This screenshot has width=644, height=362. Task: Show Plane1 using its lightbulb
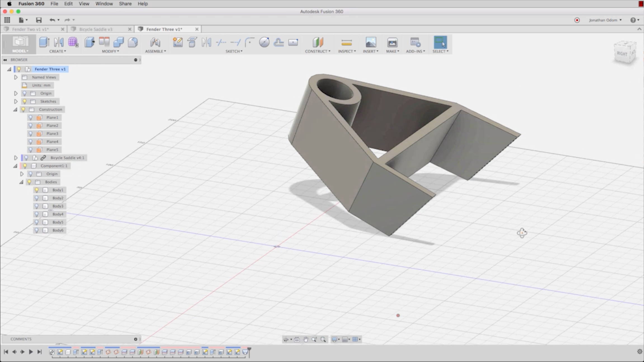[x=31, y=117]
